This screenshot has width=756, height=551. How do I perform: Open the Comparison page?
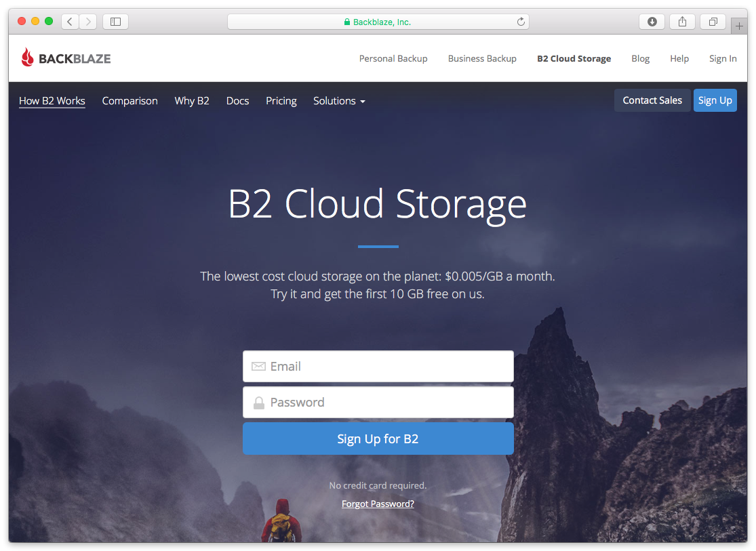coord(130,101)
